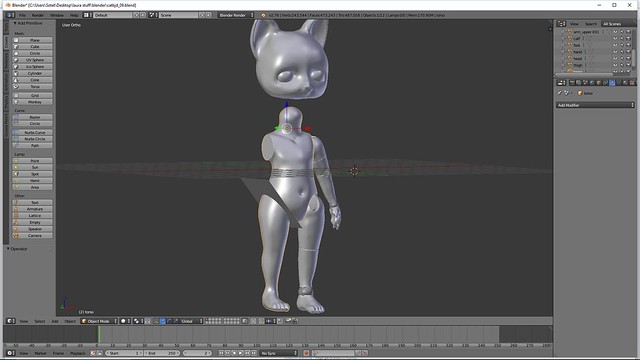
Task: Click the auto keyframe record button
Action: (306, 353)
